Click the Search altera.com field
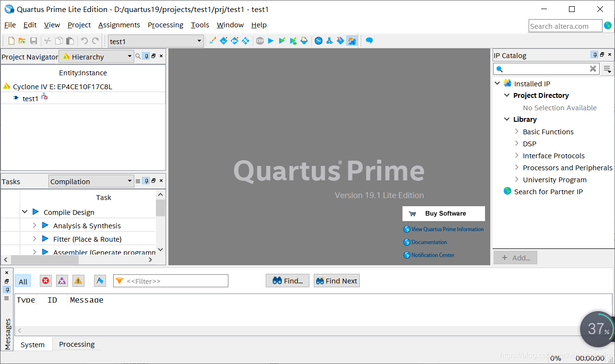 click(x=566, y=26)
